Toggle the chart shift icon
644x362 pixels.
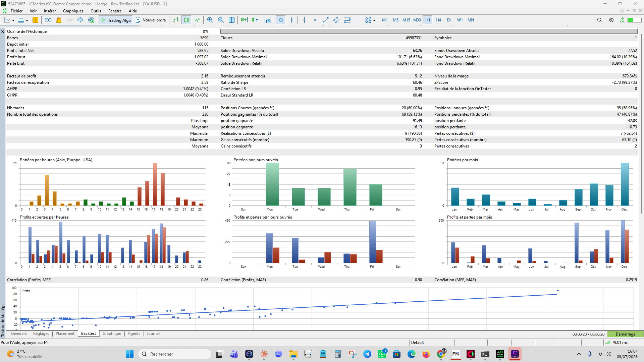[x=255, y=20]
